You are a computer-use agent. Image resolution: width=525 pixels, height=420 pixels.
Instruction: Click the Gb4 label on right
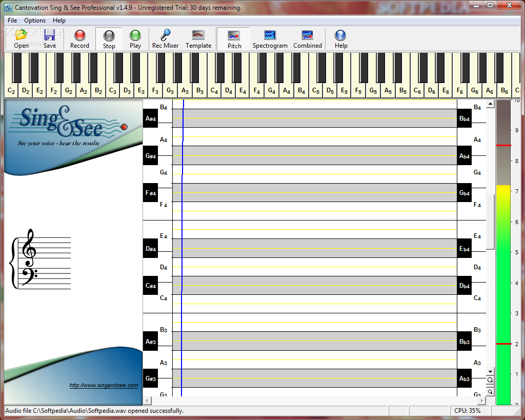pos(465,193)
